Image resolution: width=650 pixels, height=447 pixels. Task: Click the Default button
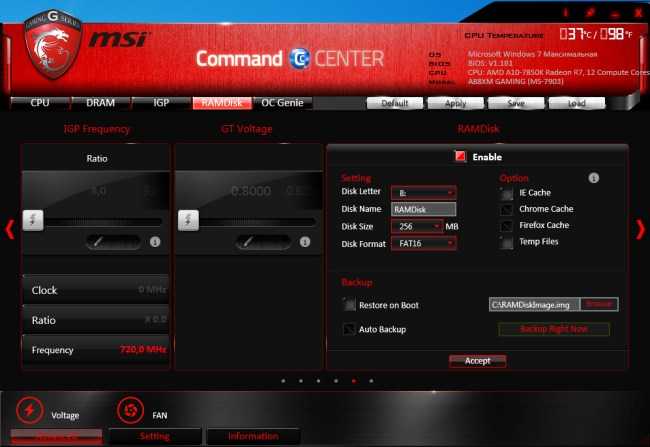click(x=395, y=103)
